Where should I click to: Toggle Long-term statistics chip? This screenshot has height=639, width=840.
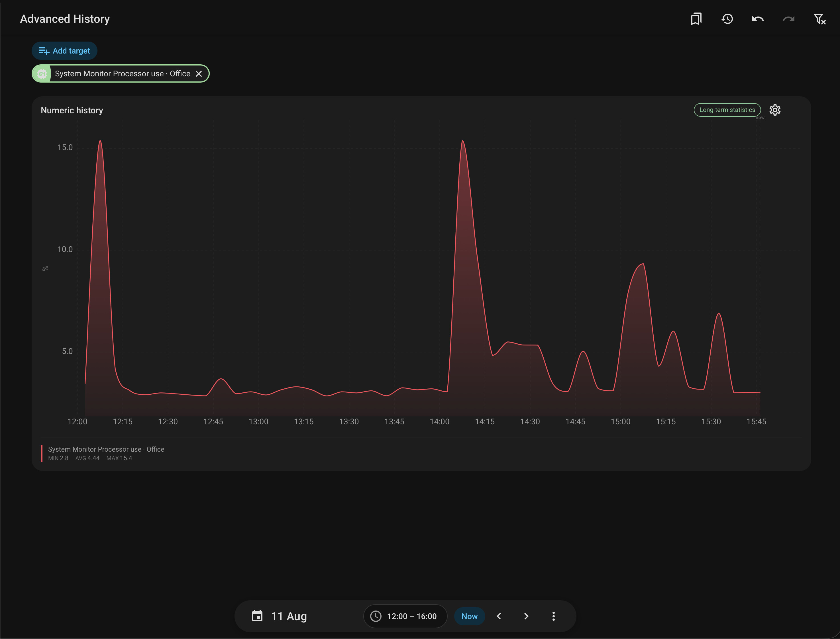(727, 110)
